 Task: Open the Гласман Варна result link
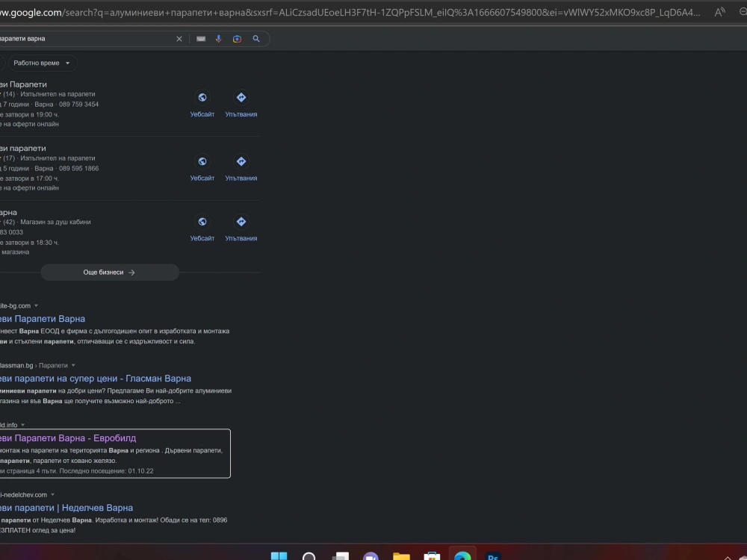pyautogui.click(x=96, y=379)
